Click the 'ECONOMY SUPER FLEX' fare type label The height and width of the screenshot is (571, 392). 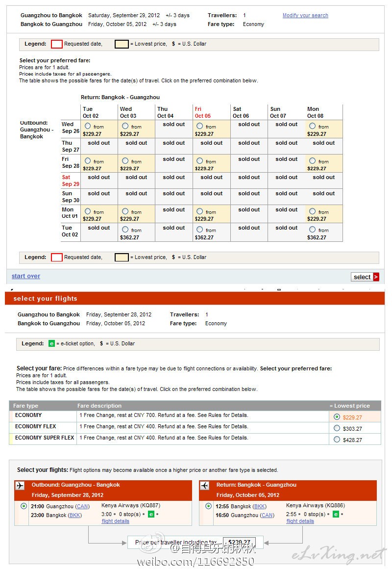tap(45, 438)
